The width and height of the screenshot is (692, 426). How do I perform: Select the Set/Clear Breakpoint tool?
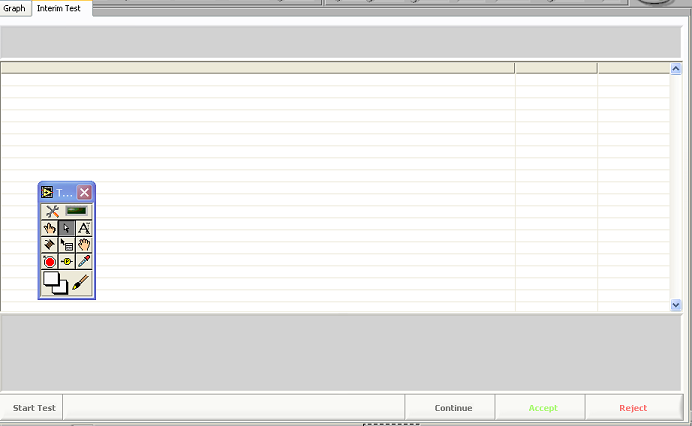point(49,261)
